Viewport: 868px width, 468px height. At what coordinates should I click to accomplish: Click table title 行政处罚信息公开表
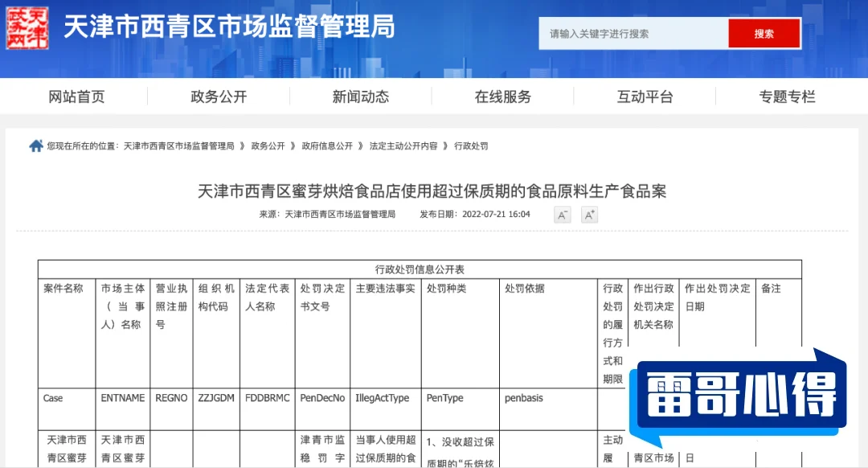point(420,269)
